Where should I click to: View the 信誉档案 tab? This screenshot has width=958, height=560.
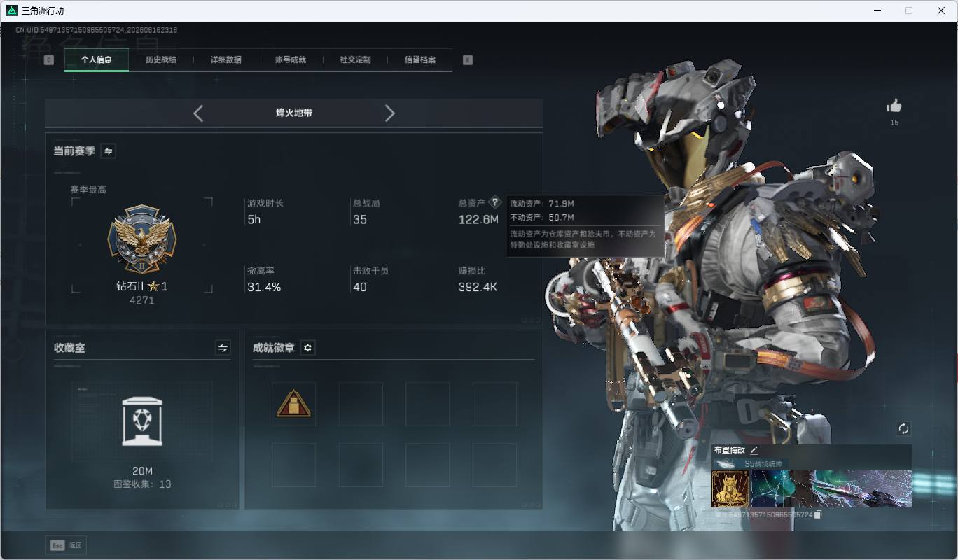(x=420, y=60)
